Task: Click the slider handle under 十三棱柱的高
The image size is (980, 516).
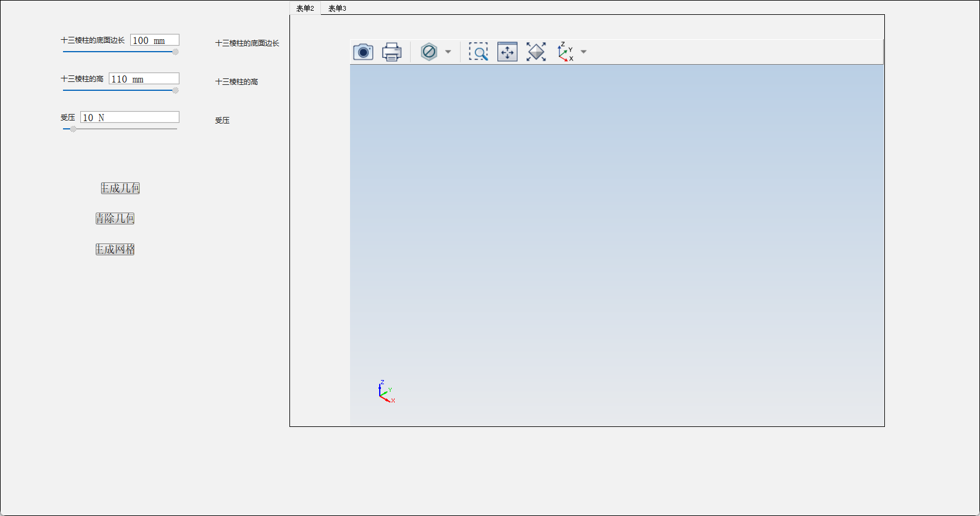Action: tap(175, 90)
